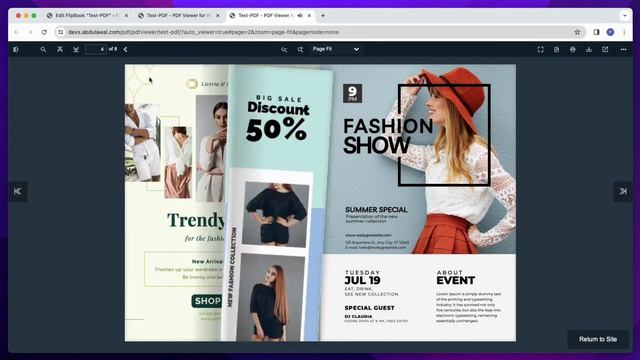Image resolution: width=640 pixels, height=360 pixels.
Task: Go to the next page using down arrow
Action: [76, 49]
